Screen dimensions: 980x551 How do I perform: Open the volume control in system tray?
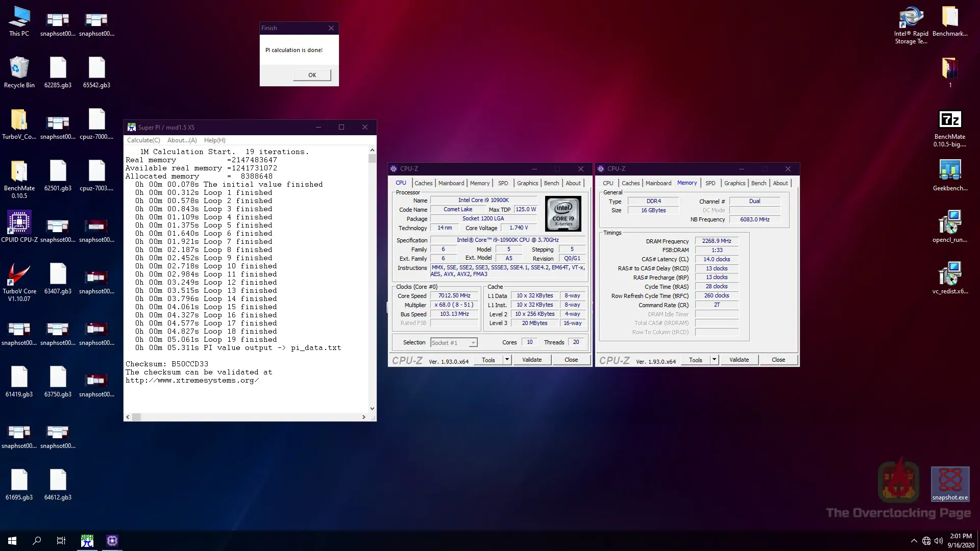(939, 541)
